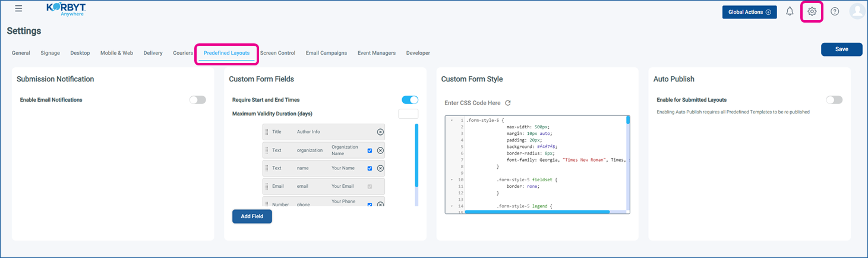Click the settings gear icon
Viewport: 868px width, 258px height.
812,11
